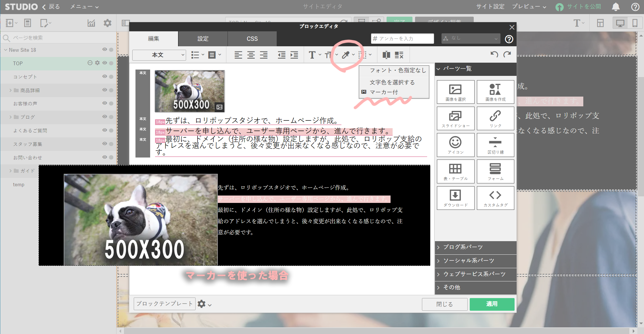Switch to the CSS tab
This screenshot has width=644, height=334.
(252, 39)
